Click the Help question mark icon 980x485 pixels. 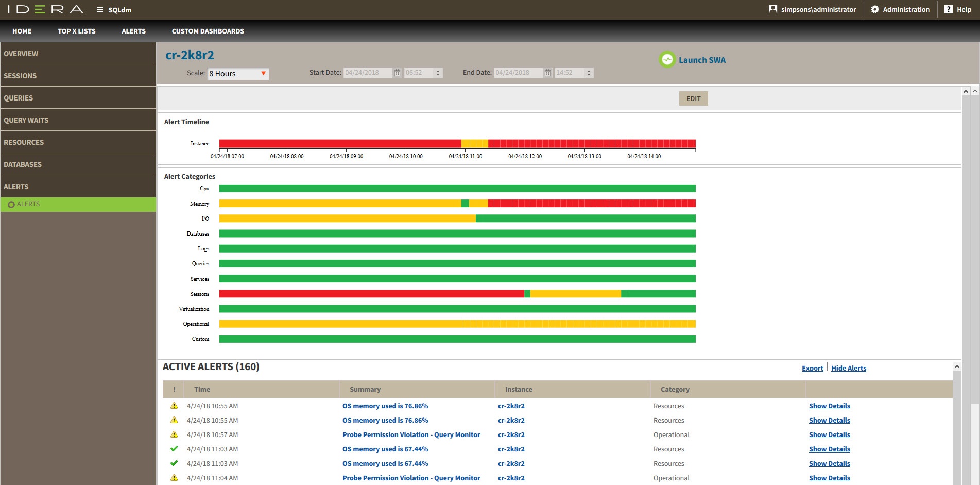[948, 9]
